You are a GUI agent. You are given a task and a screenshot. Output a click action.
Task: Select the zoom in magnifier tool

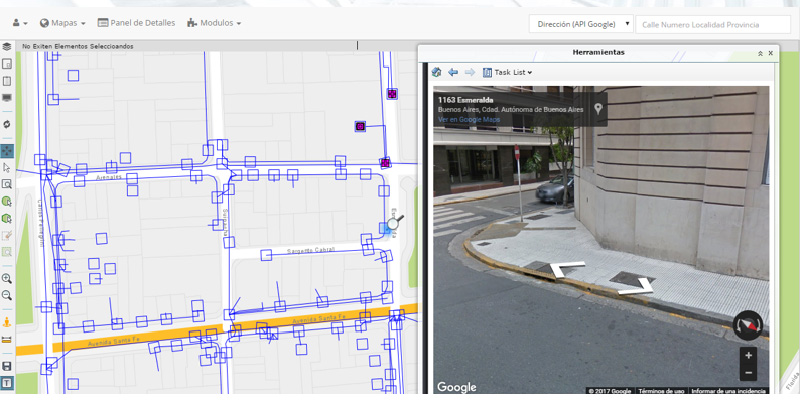(x=7, y=279)
